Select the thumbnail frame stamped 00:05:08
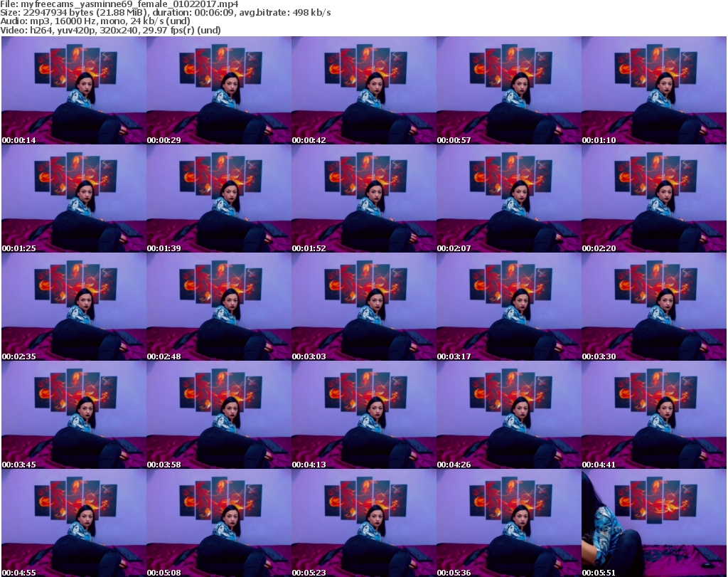 click(219, 523)
